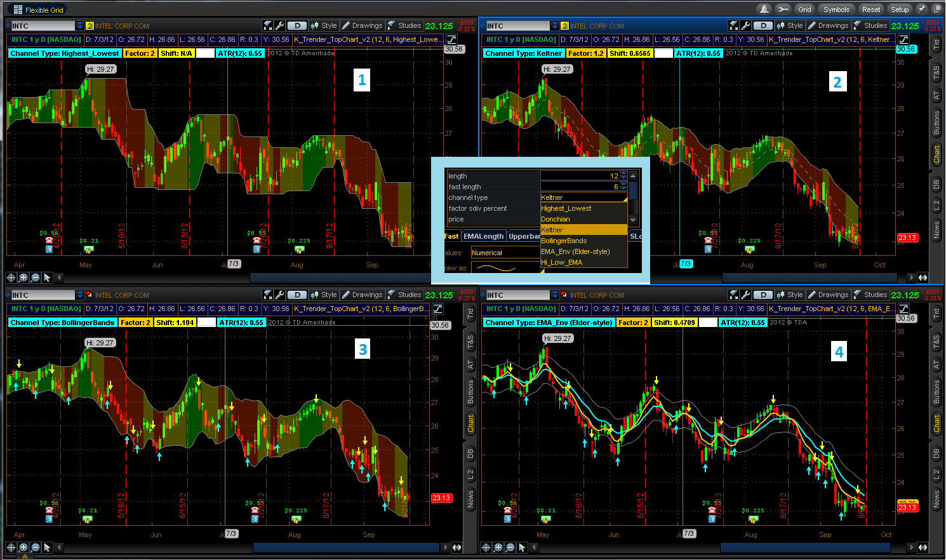
Task: Open the Trd side tab beside the Keltner chart
Action: click(936, 45)
